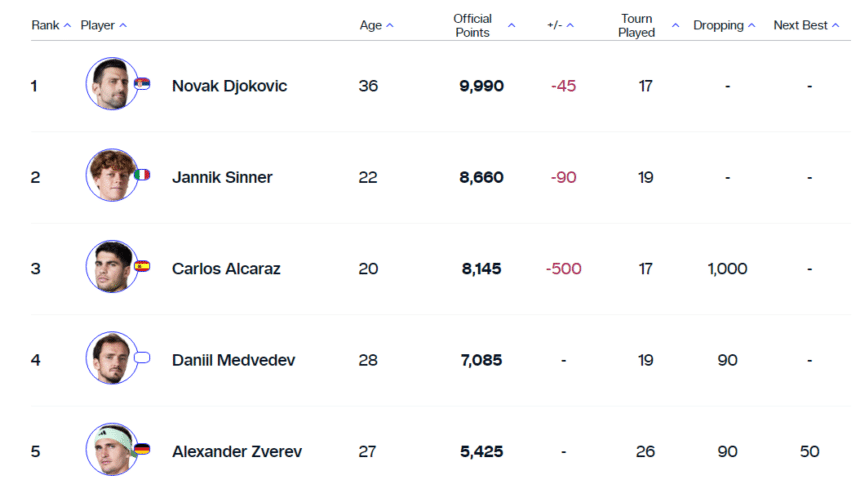Image resolution: width=860 pixels, height=484 pixels.
Task: Click Novak Djokovic's Serbian flag icon
Action: tap(142, 84)
